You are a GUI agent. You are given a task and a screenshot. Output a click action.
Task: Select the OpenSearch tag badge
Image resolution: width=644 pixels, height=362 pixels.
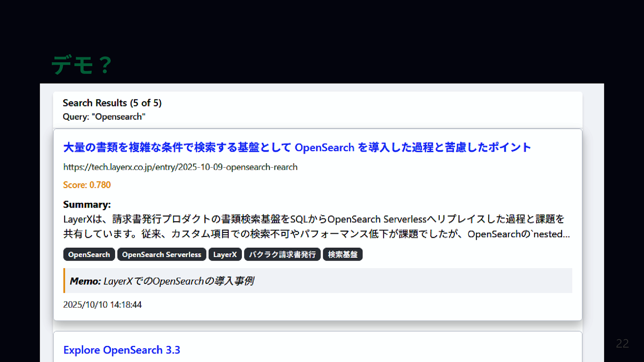89,255
